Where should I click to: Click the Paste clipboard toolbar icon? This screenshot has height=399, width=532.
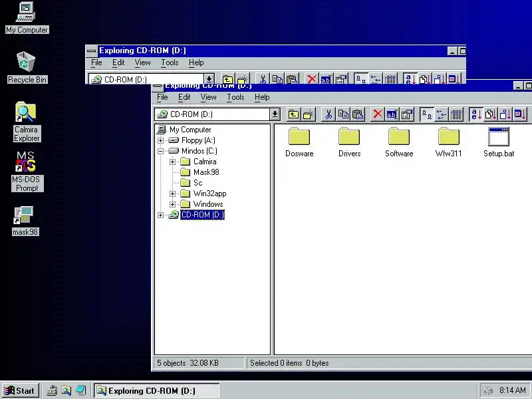pyautogui.click(x=358, y=114)
